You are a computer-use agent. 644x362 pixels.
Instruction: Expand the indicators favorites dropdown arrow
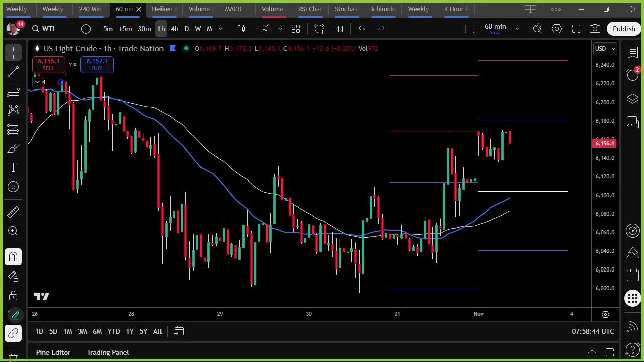tap(280, 29)
